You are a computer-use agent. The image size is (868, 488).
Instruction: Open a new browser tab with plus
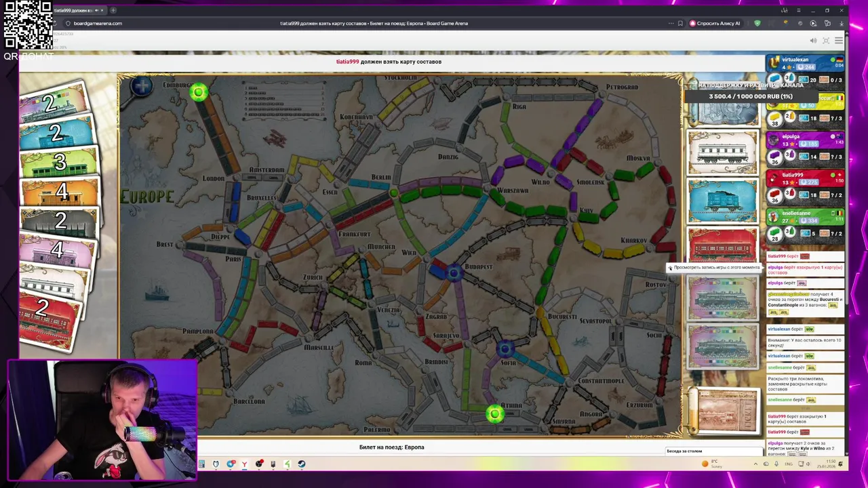pyautogui.click(x=113, y=10)
